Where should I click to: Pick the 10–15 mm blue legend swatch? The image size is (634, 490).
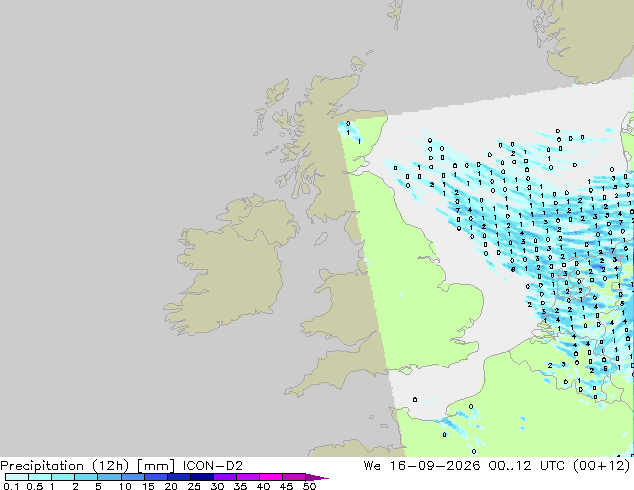(133, 477)
